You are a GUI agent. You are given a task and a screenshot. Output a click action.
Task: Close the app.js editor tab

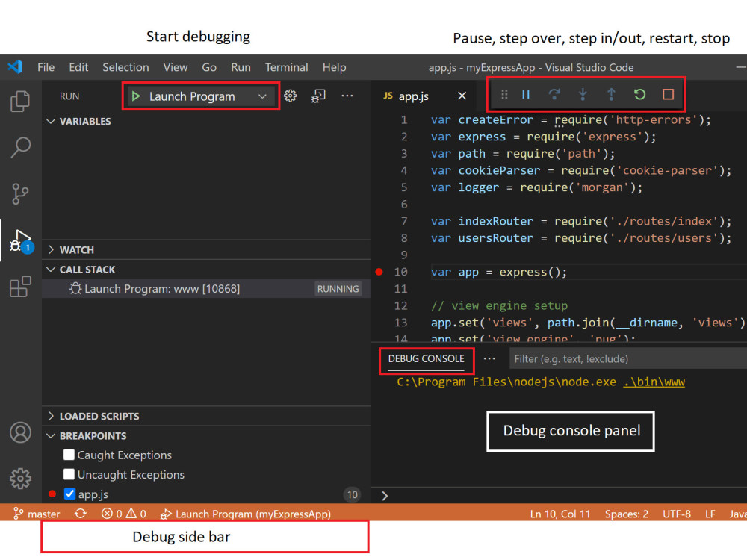pos(462,96)
